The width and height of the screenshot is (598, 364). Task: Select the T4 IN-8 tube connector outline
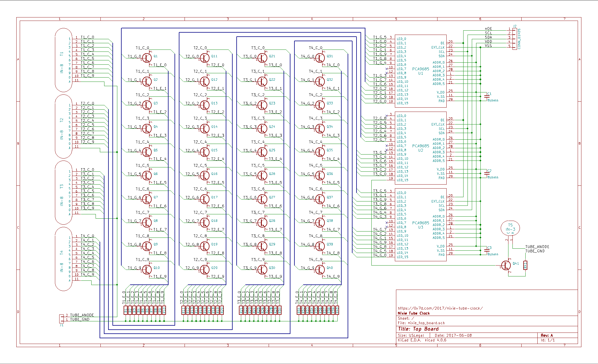[x=63, y=259]
